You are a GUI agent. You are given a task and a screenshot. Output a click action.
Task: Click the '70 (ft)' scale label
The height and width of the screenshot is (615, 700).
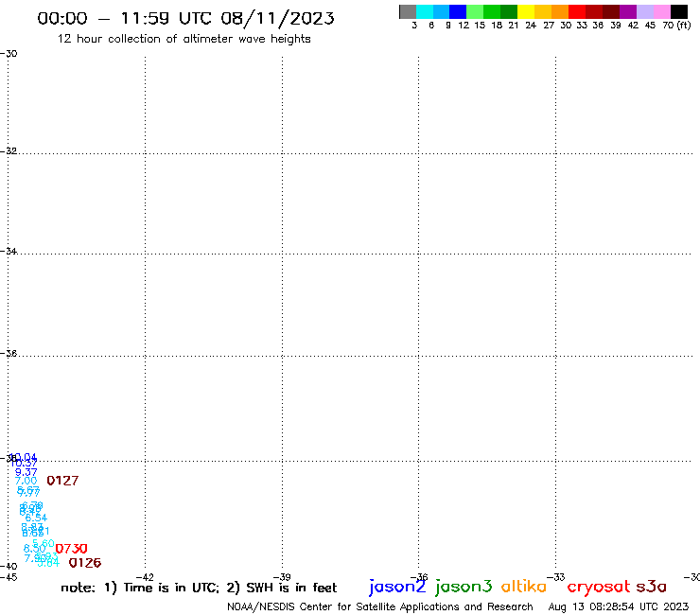click(x=676, y=26)
